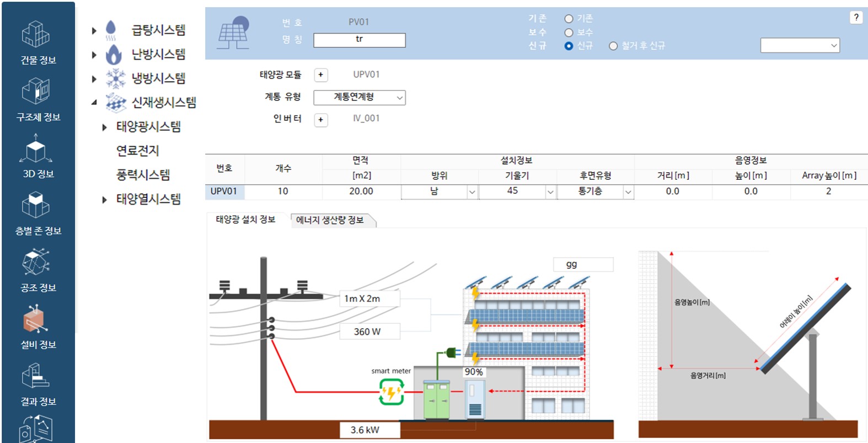
Task: Click the gg field in the diagram
Action: [x=583, y=265]
